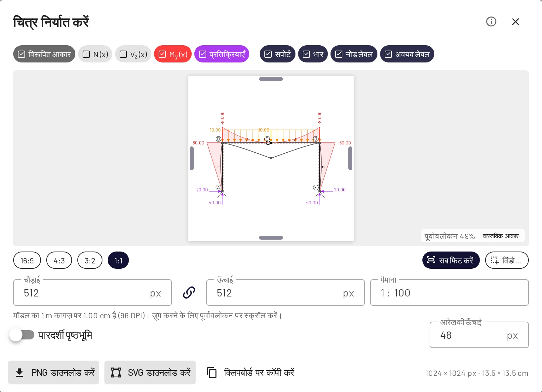Turn on पारदर्शी पृष्ठभूमि switch
Viewport: 542px width, 392px height.
point(22,335)
